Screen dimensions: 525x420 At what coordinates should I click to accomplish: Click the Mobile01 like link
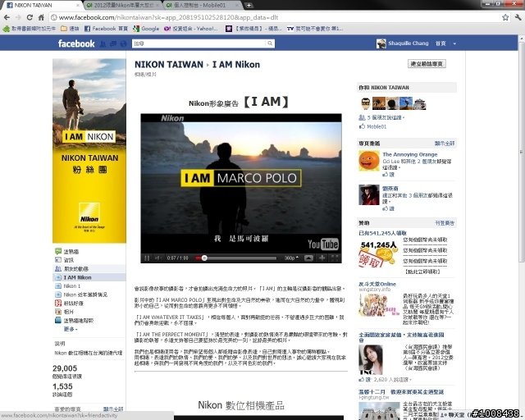point(377,126)
